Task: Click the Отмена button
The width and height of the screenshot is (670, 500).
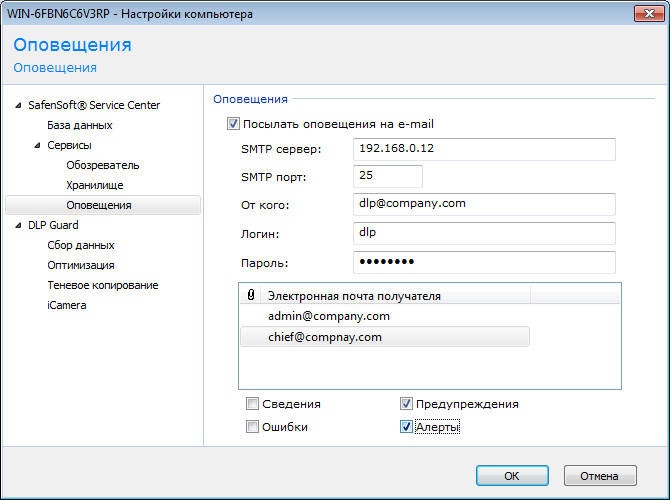Action: 600,476
